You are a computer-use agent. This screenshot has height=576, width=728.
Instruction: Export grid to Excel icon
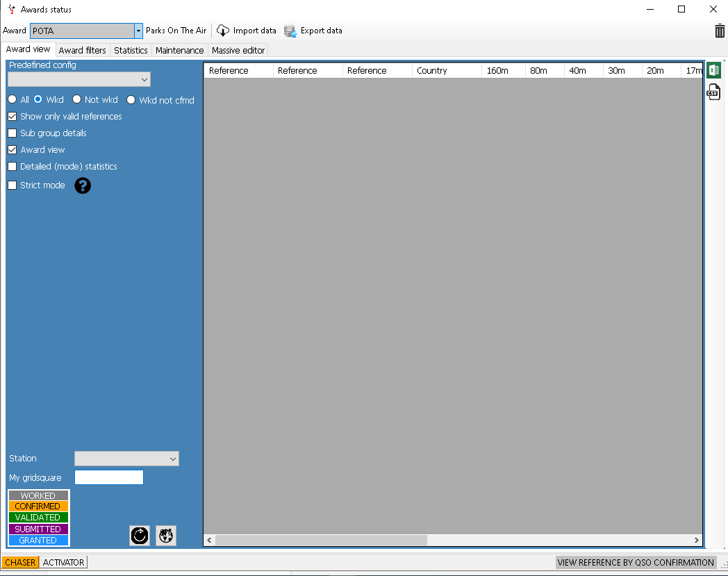[713, 71]
